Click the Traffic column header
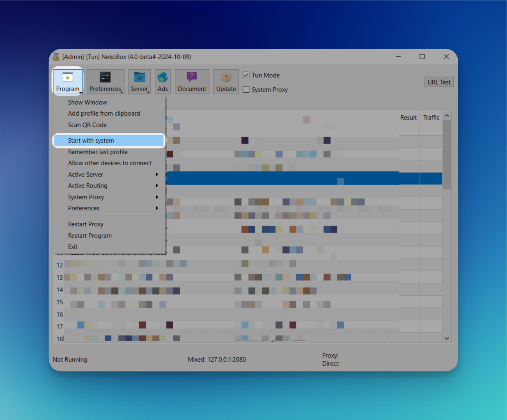This screenshot has width=507, height=420. click(x=431, y=117)
